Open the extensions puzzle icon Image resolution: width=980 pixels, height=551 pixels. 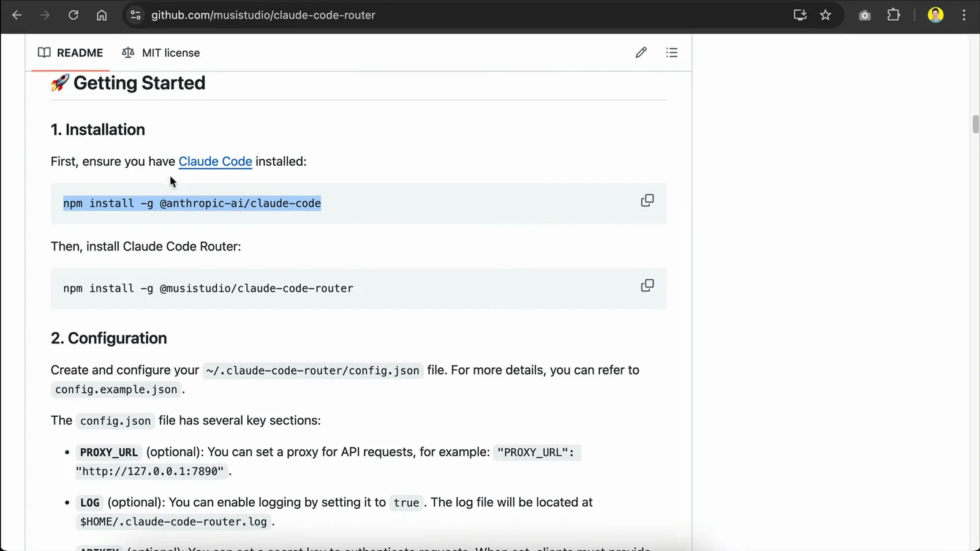(x=894, y=15)
